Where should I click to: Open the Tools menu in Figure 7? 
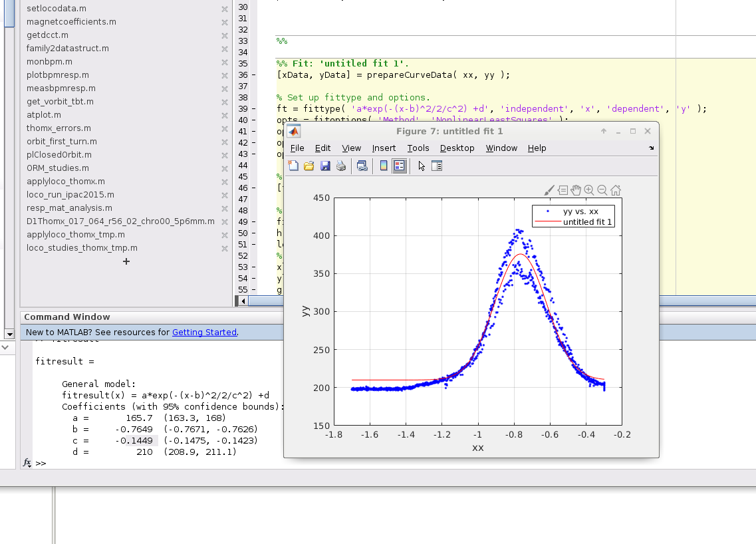tap(418, 148)
